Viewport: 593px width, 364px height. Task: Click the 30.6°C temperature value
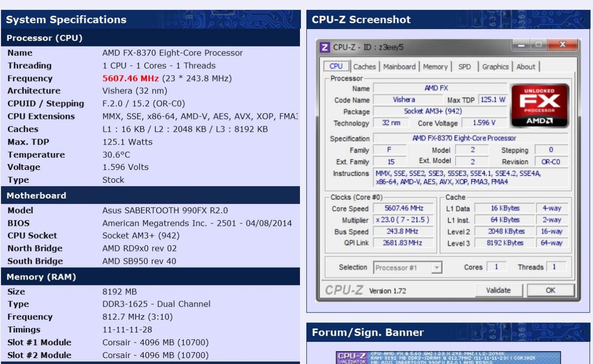[x=116, y=155]
